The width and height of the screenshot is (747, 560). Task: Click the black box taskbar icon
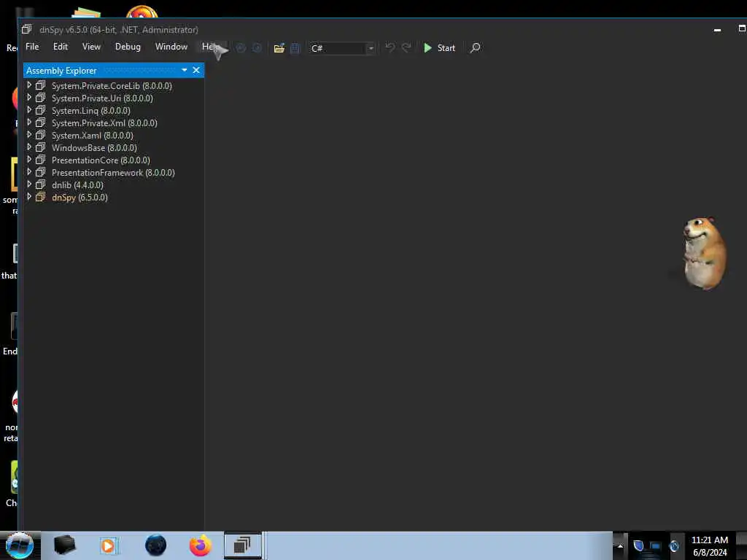tap(65, 545)
